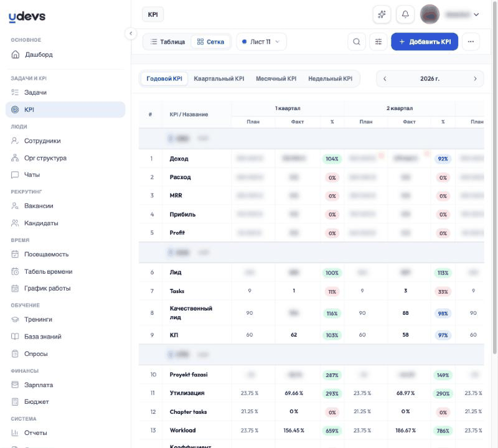Switch to Сетка grid view

[210, 42]
